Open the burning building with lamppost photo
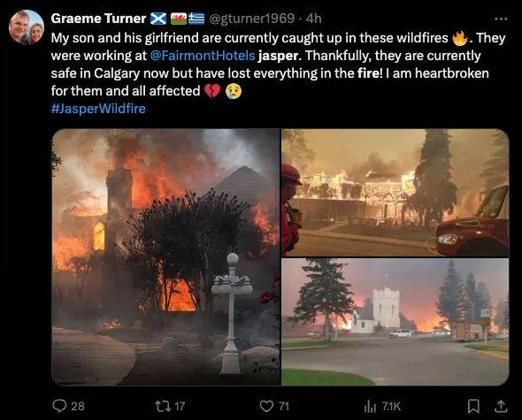 tap(166, 257)
